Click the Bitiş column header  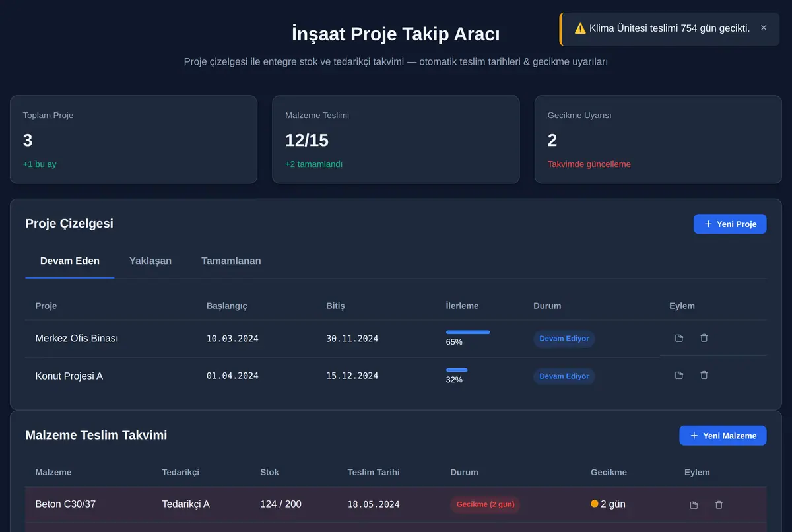pyautogui.click(x=335, y=306)
